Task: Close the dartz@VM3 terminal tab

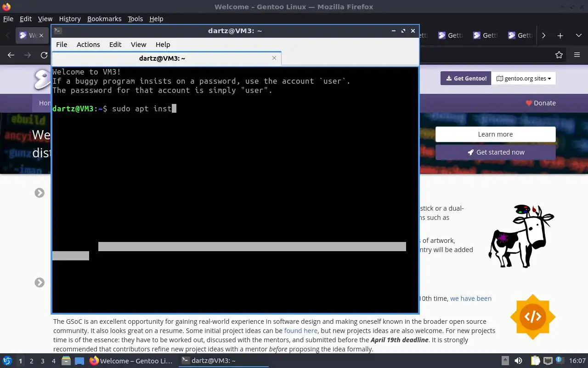Action: tap(274, 58)
